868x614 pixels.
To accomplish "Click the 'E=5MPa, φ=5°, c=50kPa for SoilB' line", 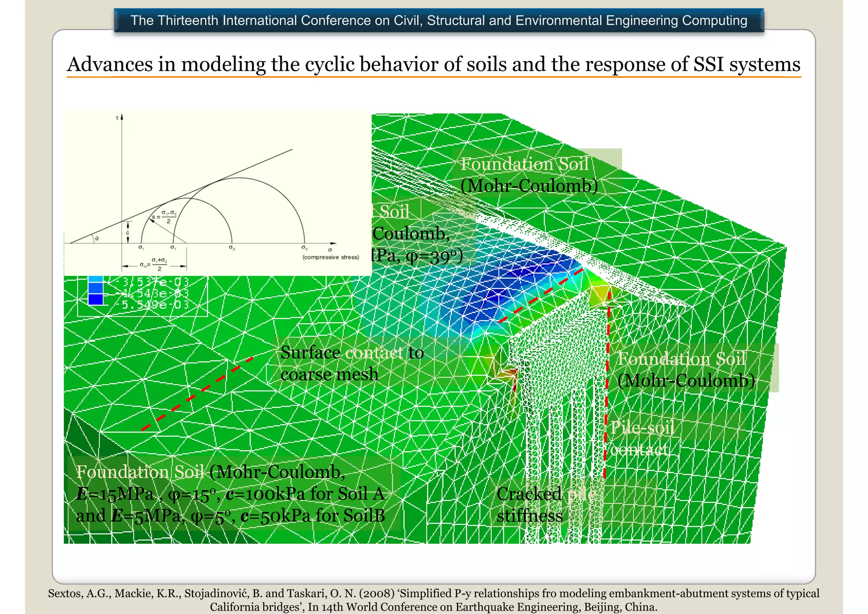I will (x=248, y=516).
